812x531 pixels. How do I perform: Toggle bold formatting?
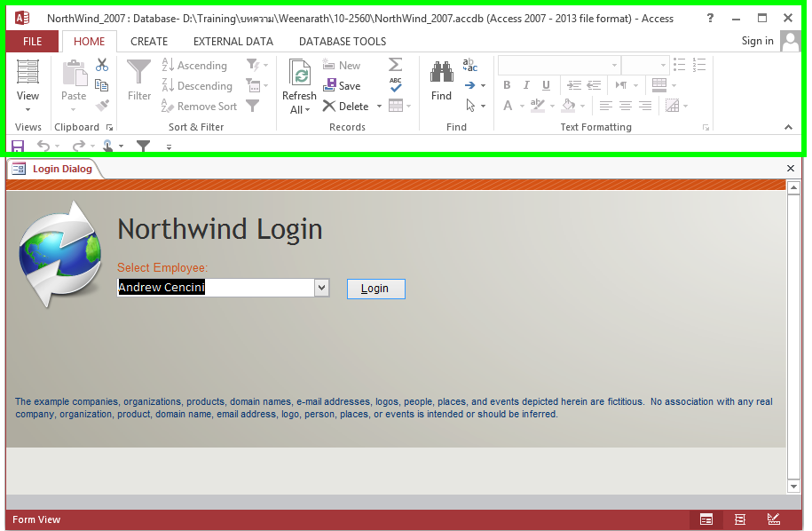click(507, 85)
